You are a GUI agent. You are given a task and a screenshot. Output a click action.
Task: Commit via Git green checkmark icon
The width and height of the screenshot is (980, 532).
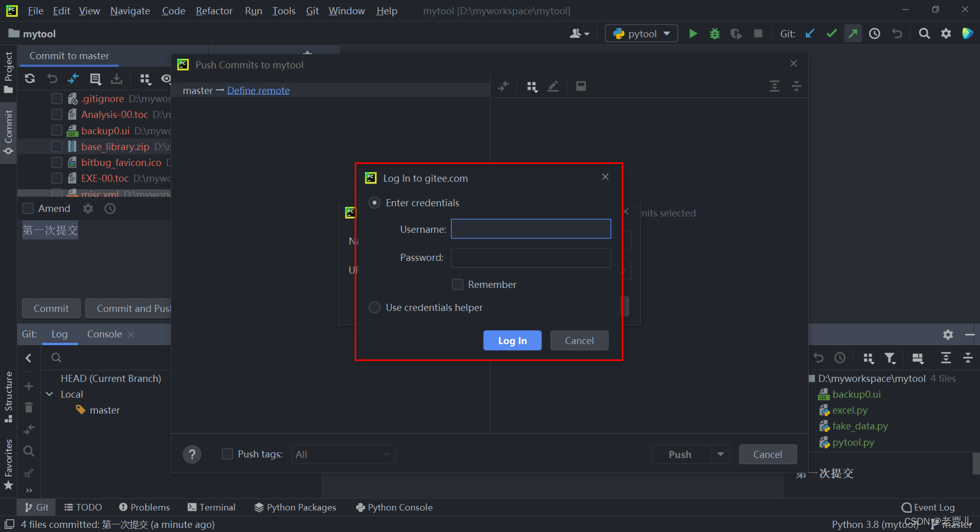click(x=831, y=34)
